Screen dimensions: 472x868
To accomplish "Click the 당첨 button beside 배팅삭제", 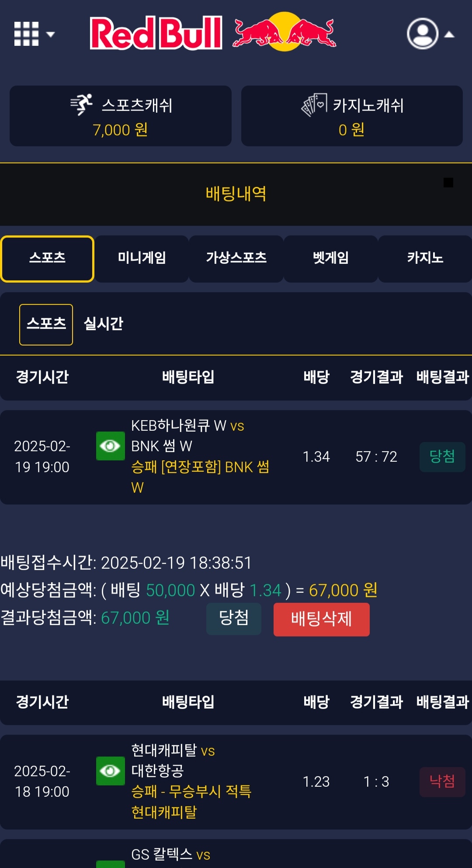I will pos(233,618).
